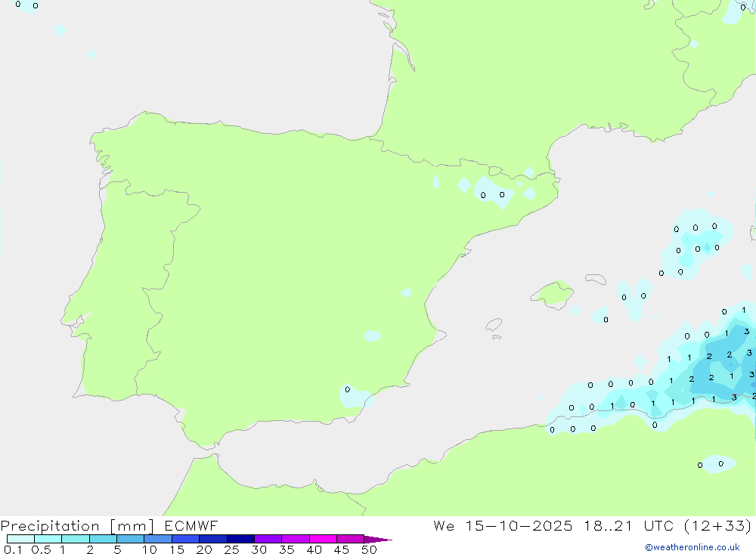Click the legend scale label '10'
The image size is (756, 554).
(150, 549)
